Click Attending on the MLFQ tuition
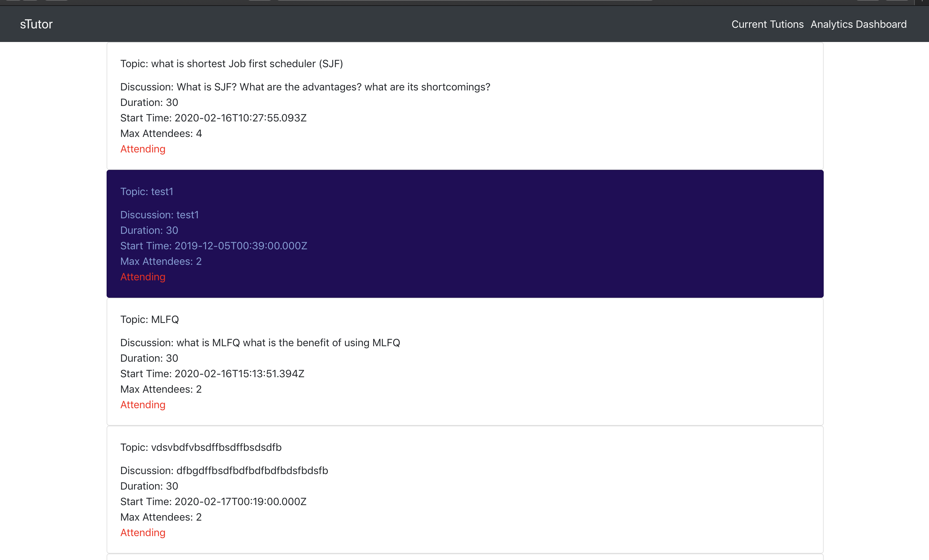Viewport: 929px width, 560px height. point(142,404)
